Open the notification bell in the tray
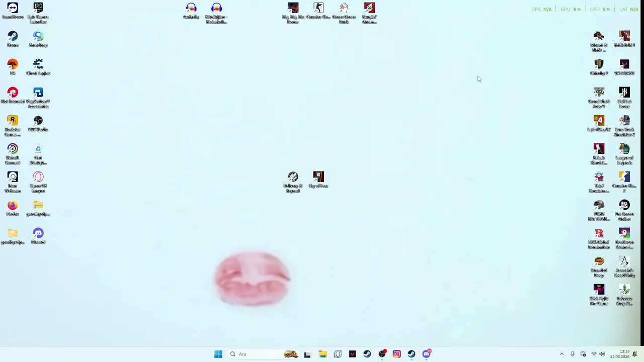Image resolution: width=644 pixels, height=362 pixels. pyautogui.click(x=635, y=354)
